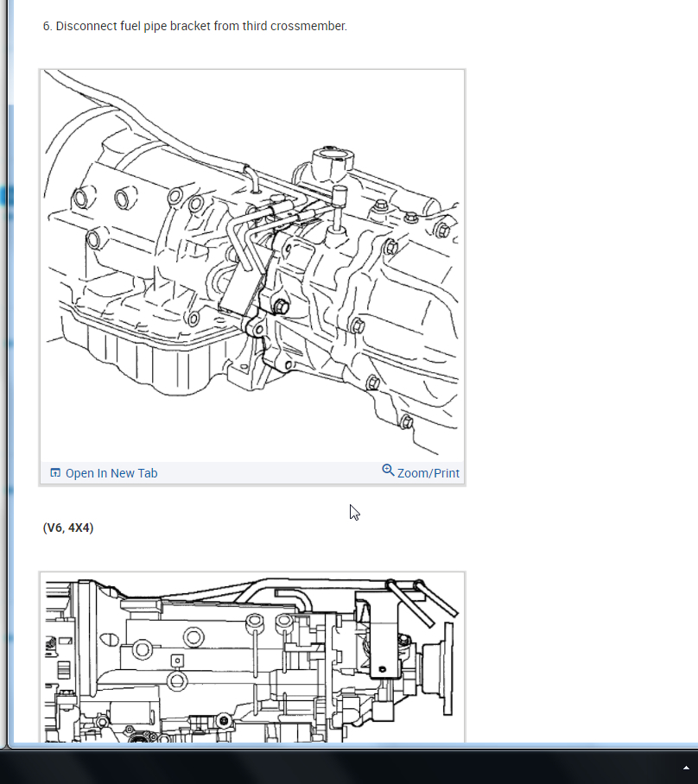This screenshot has width=698, height=784.
Task: Click the '(V6, 4X4)' caption text
Action: click(68, 528)
